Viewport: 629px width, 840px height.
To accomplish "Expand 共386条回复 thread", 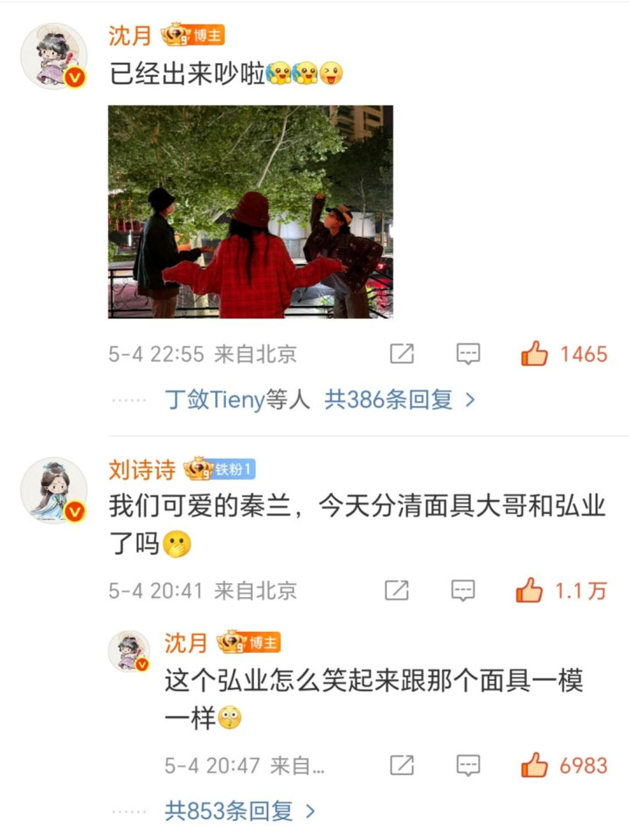I will (388, 399).
